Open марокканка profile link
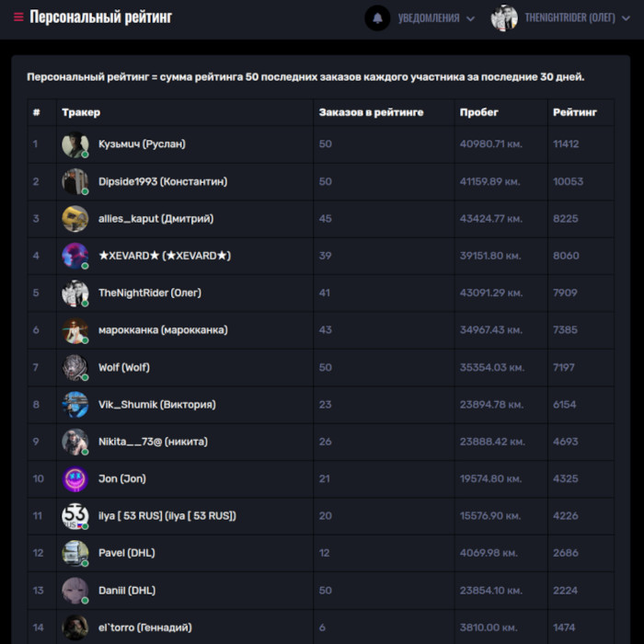Image resolution: width=644 pixels, height=644 pixels. tap(163, 330)
